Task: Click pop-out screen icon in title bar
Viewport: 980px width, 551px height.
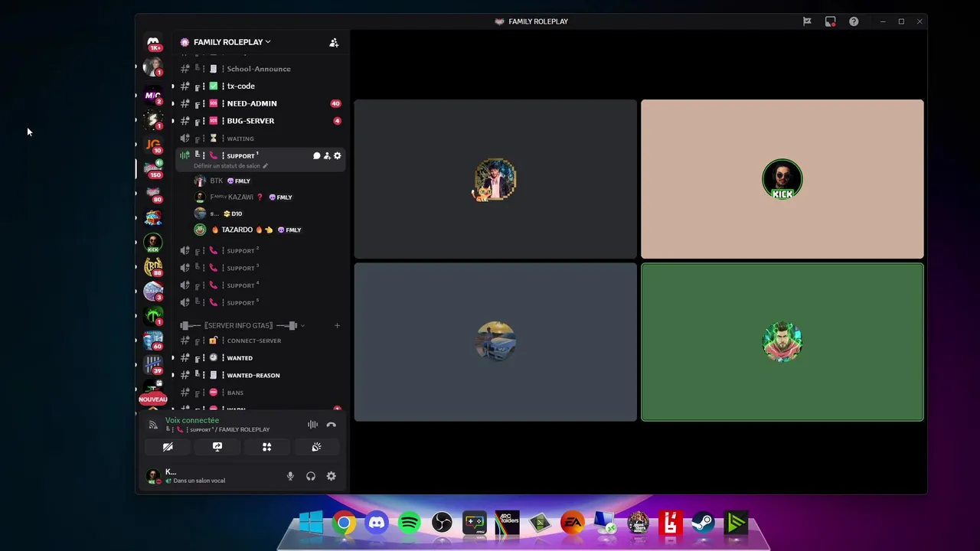Action: [x=830, y=21]
